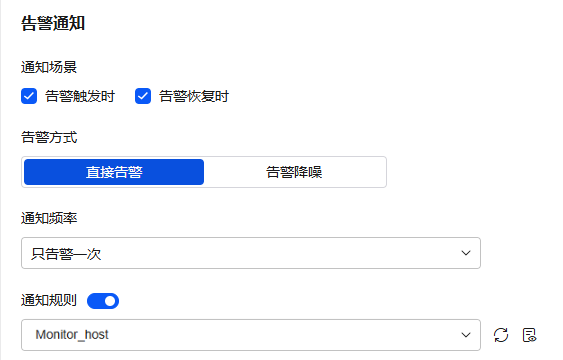The height and width of the screenshot is (360, 563).
Task: Uncheck the 告警触发时 checkbox
Action: coord(29,96)
